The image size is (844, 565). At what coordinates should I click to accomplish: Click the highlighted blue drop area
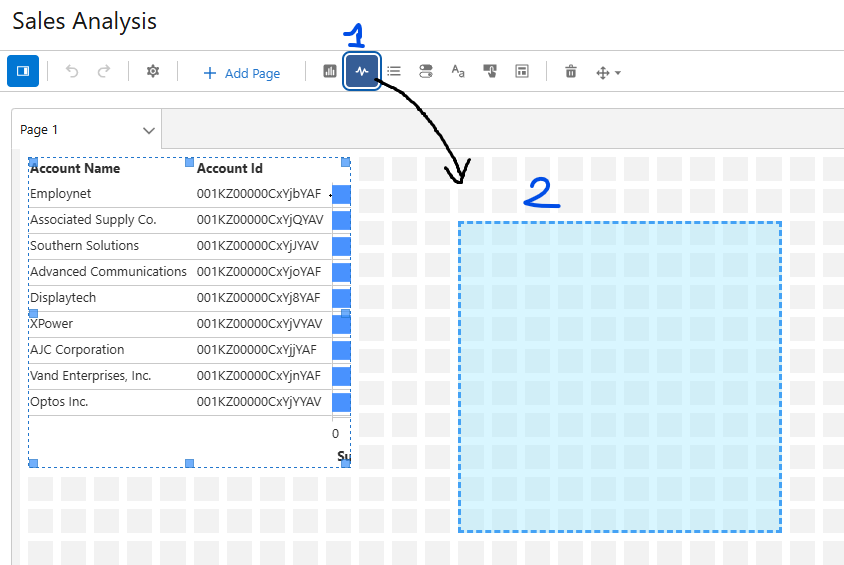pyautogui.click(x=620, y=377)
